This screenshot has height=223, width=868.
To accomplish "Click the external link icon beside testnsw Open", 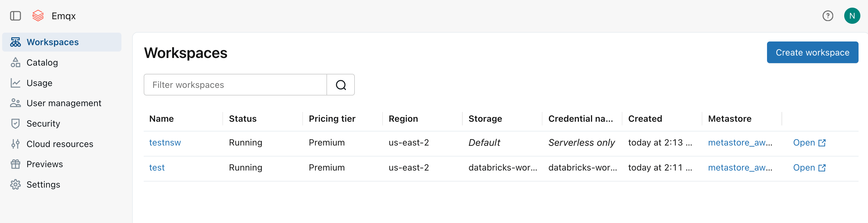I will coord(822,142).
